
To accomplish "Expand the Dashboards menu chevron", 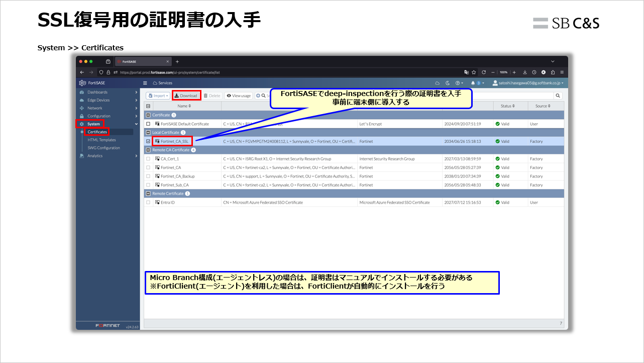I will pos(136,92).
